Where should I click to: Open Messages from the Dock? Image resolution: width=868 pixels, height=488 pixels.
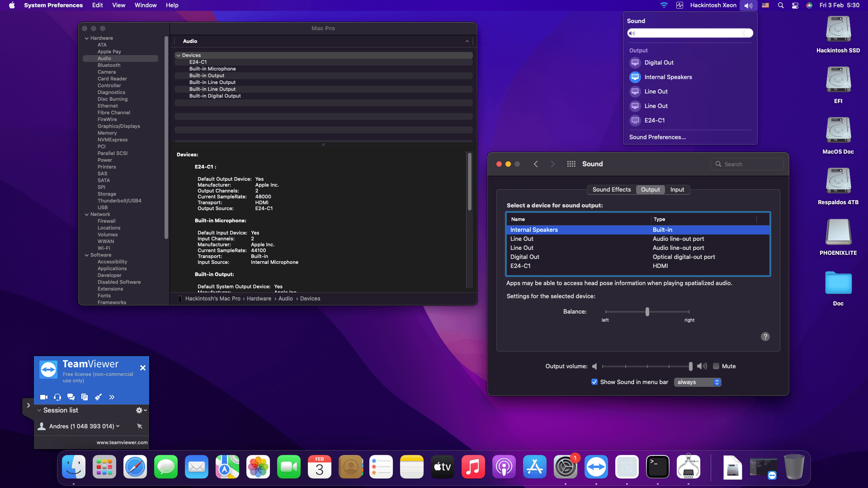click(x=166, y=467)
